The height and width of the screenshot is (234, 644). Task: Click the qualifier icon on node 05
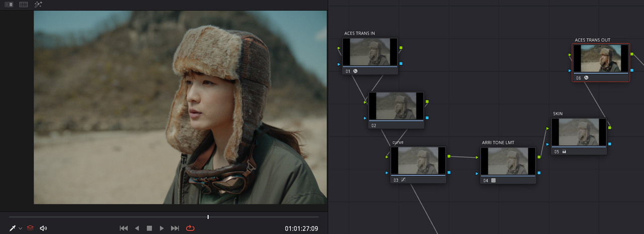(x=564, y=152)
